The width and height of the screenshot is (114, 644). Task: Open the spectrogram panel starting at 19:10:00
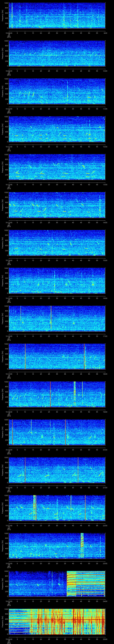click(57, 91)
